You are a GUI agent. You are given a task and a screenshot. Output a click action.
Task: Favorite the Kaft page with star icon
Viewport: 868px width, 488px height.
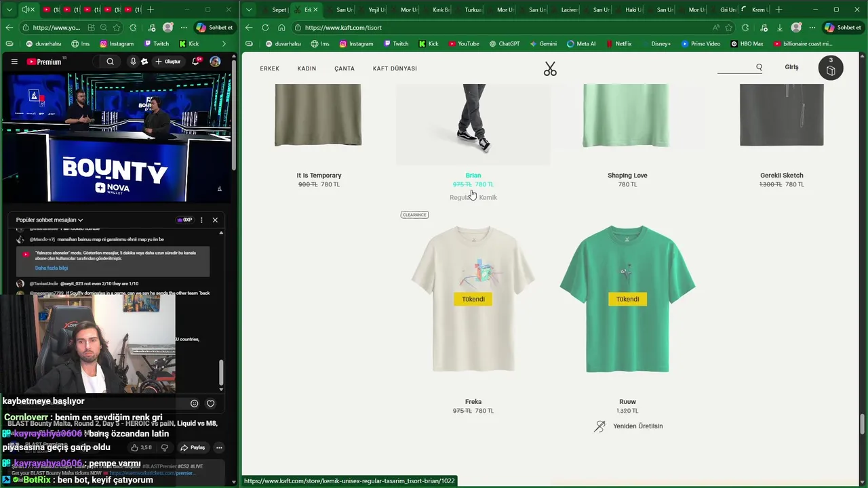[x=729, y=28]
